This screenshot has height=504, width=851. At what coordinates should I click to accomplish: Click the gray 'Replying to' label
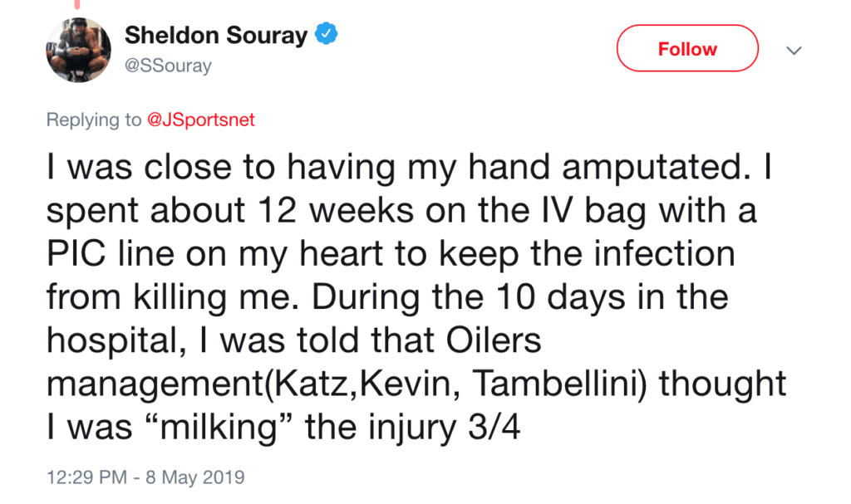click(94, 120)
